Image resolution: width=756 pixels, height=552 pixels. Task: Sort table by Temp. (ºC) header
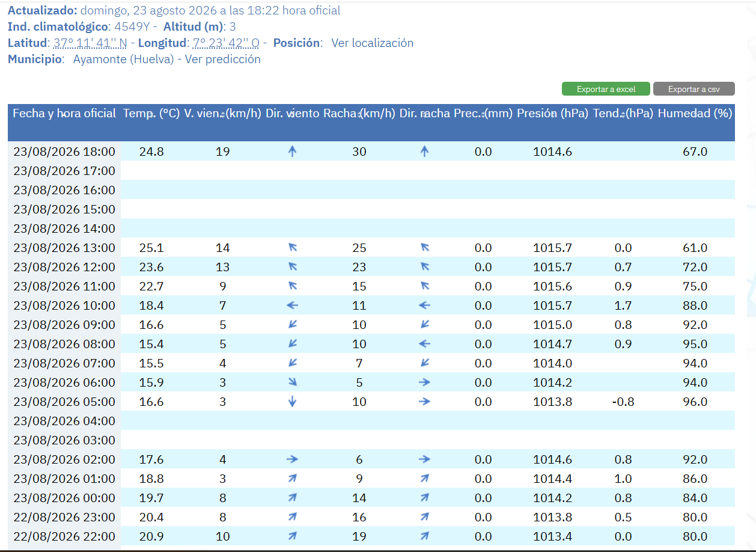(151, 113)
